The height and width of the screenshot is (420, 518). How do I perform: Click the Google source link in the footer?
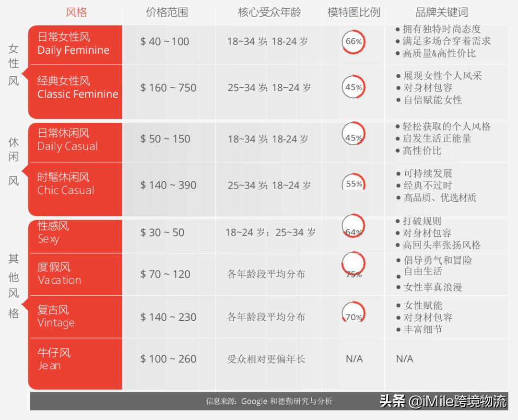(254, 401)
